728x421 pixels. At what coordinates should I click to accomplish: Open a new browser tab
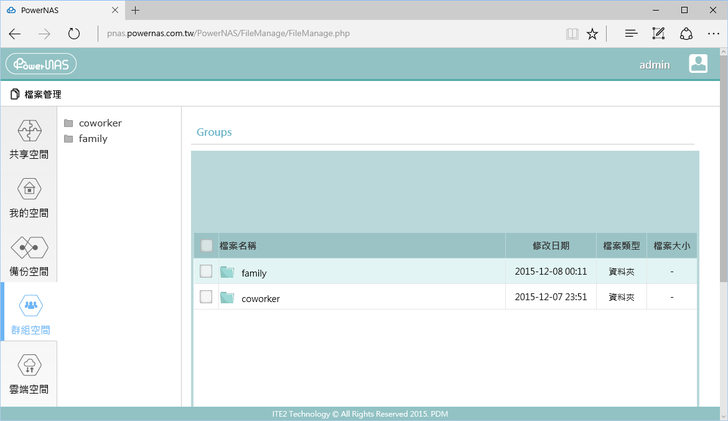click(x=135, y=10)
